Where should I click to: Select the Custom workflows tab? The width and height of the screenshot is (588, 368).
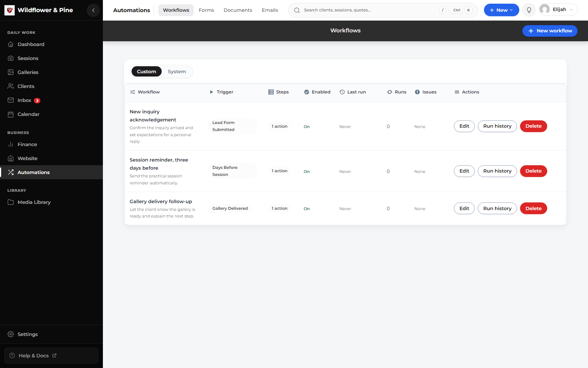coord(146,71)
